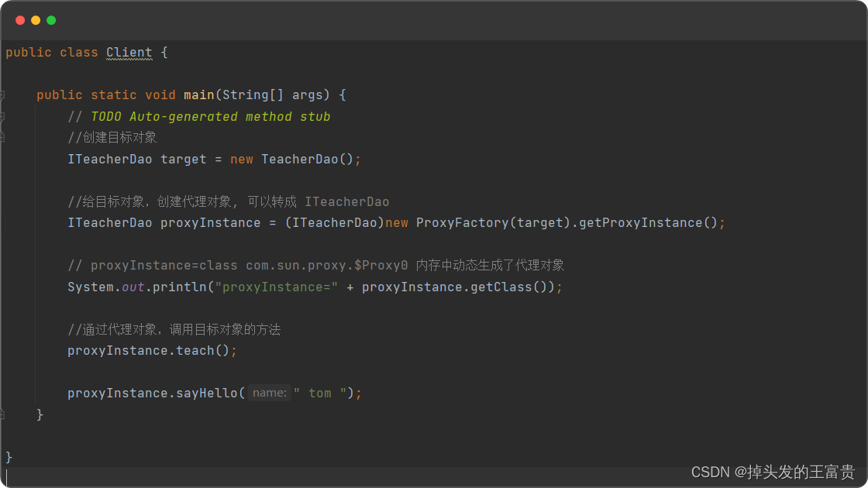Click the getProxyInstance() method call
Screen dimensions: 868x488
pos(648,223)
